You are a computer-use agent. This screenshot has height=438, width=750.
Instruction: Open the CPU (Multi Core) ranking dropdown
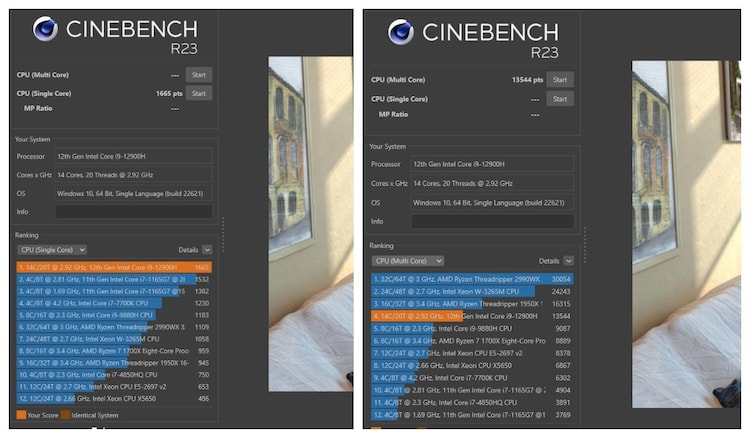(x=406, y=260)
